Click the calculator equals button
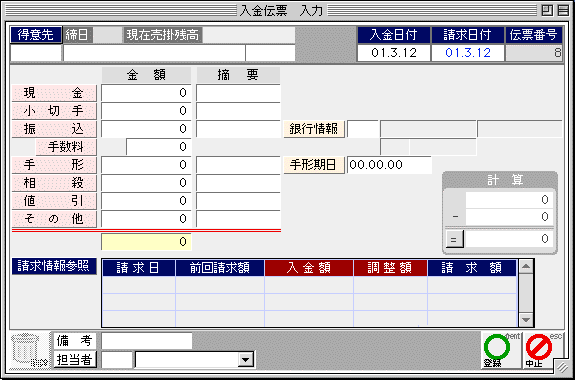This screenshot has height=380, width=575. pyautogui.click(x=454, y=240)
